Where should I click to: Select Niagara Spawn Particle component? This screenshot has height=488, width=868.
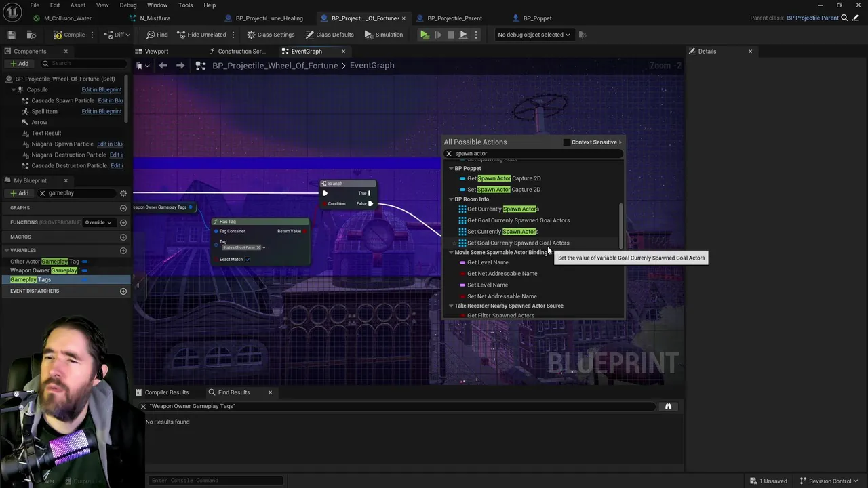(62, 144)
